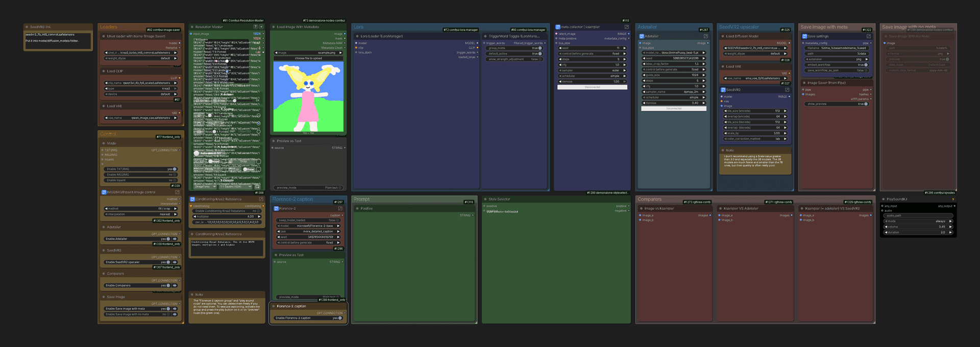
Task: Open the Adetailer node's subgraph icon
Action: [x=706, y=36]
